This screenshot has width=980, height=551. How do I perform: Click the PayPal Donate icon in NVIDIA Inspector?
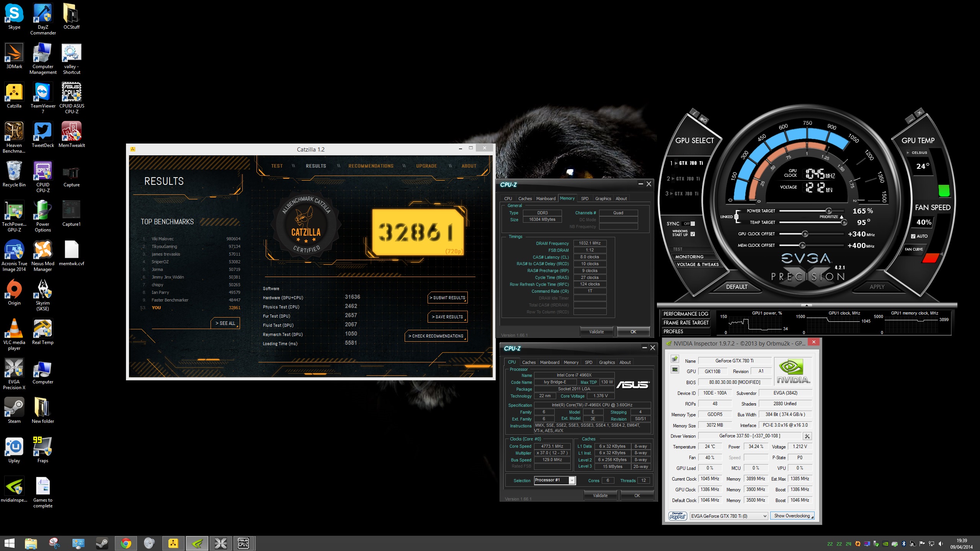tap(678, 516)
